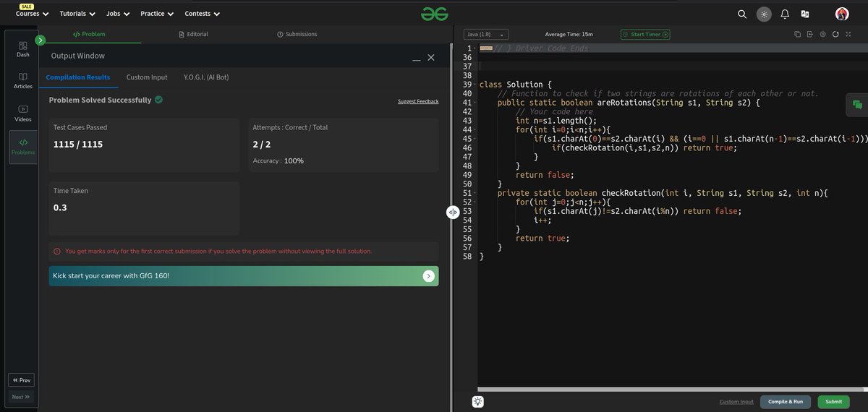Image resolution: width=868 pixels, height=412 pixels.
Task: Reset code with the refresh icon
Action: point(835,34)
